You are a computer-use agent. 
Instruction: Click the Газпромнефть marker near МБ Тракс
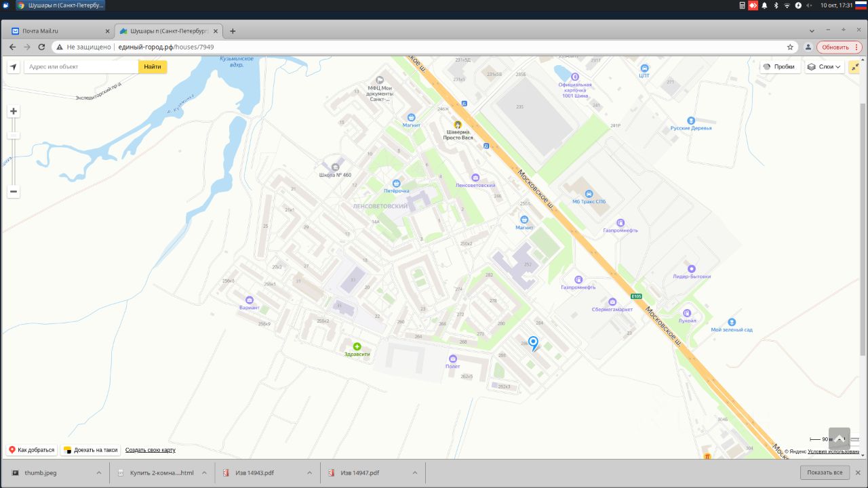click(620, 222)
